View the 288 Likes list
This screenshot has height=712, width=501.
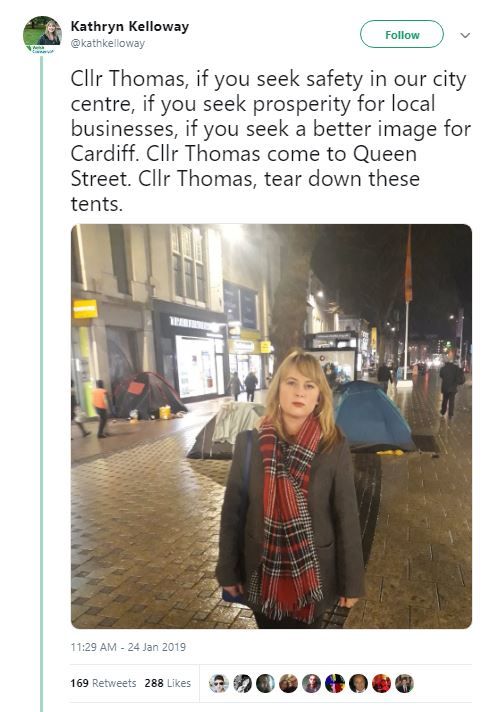pos(168,683)
